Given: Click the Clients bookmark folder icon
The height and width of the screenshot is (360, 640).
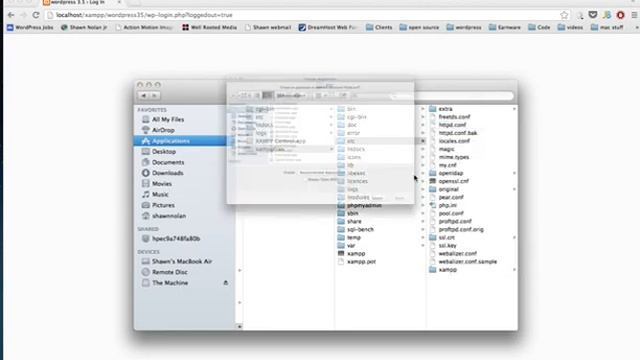Looking at the screenshot, I should pyautogui.click(x=370, y=27).
